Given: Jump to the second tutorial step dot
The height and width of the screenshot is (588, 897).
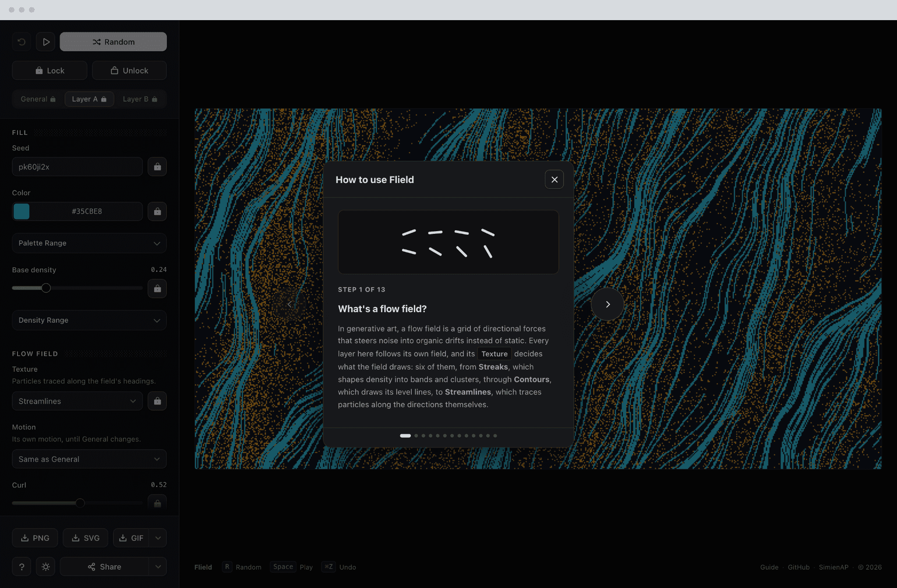Looking at the screenshot, I should click(416, 436).
